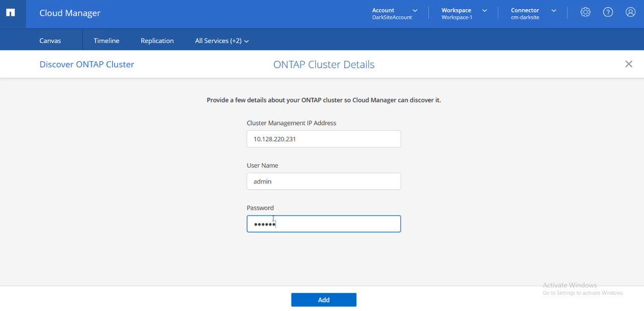
Task: Close the ONTAP Cluster Details panel
Action: (x=629, y=64)
